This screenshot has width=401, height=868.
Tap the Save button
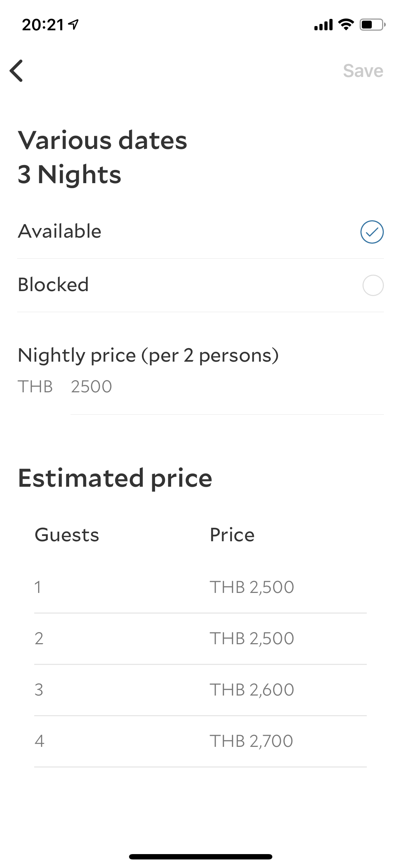(x=363, y=71)
